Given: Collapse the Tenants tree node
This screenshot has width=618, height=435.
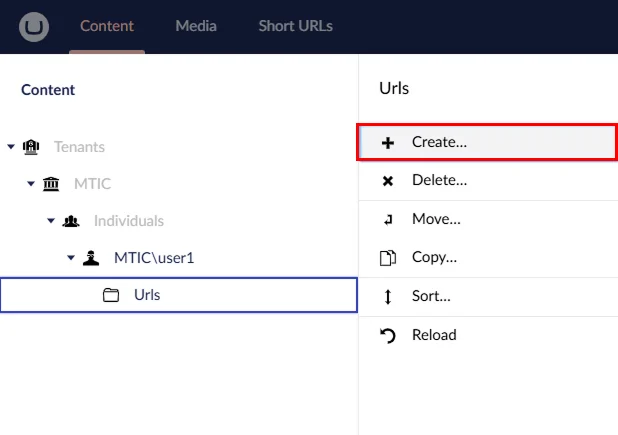Looking at the screenshot, I should [x=11, y=147].
